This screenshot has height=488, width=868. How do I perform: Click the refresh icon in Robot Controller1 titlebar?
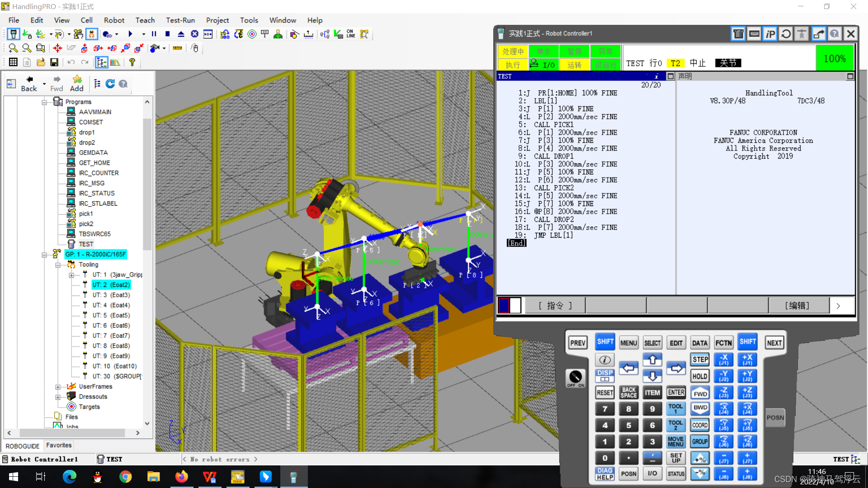tap(786, 34)
